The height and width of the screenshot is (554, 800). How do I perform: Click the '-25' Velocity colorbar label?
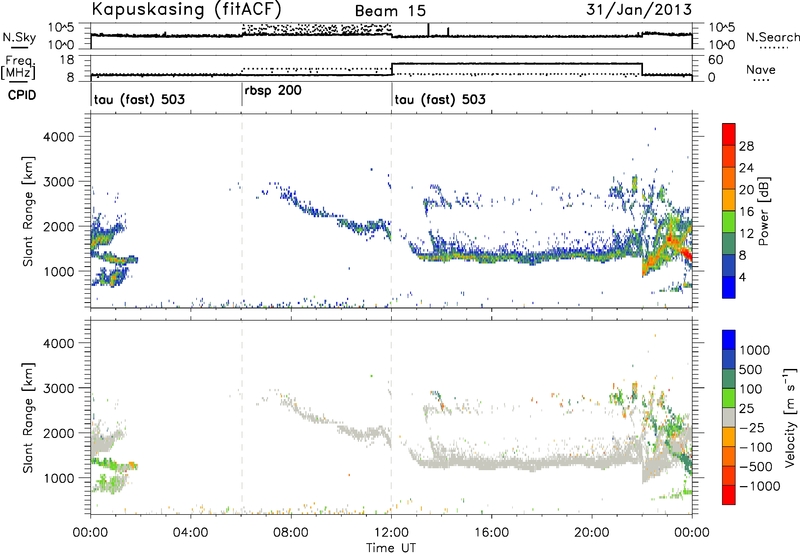coord(752,427)
